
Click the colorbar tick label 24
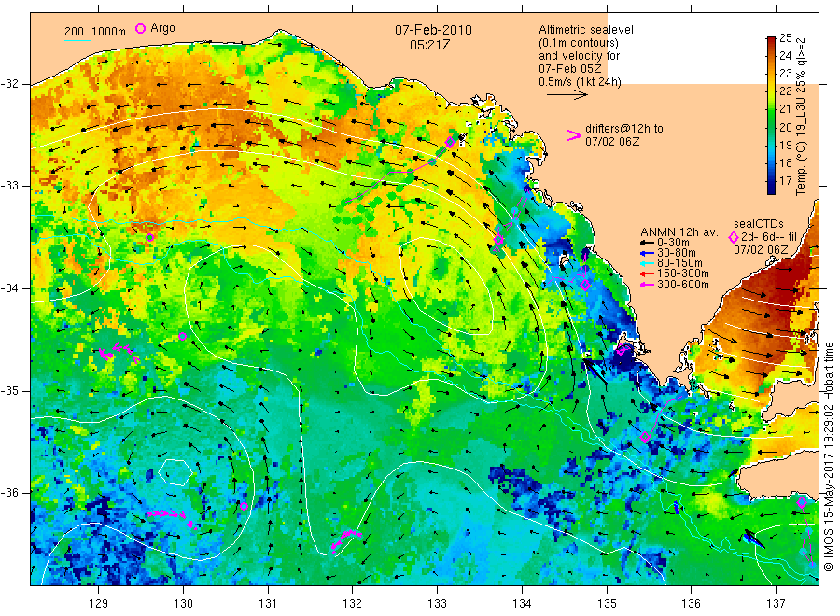785,55
